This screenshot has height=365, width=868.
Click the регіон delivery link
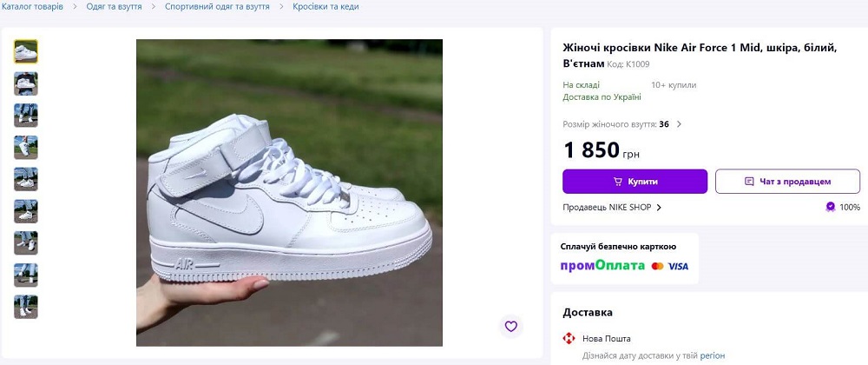click(712, 356)
